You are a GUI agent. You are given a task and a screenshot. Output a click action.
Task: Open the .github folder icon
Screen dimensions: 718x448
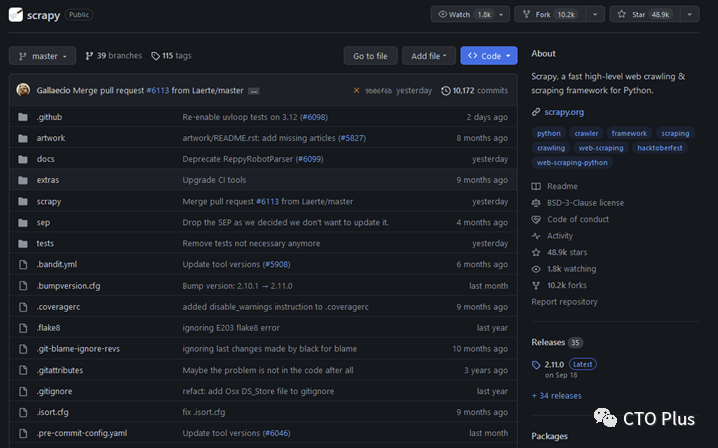[x=23, y=117]
